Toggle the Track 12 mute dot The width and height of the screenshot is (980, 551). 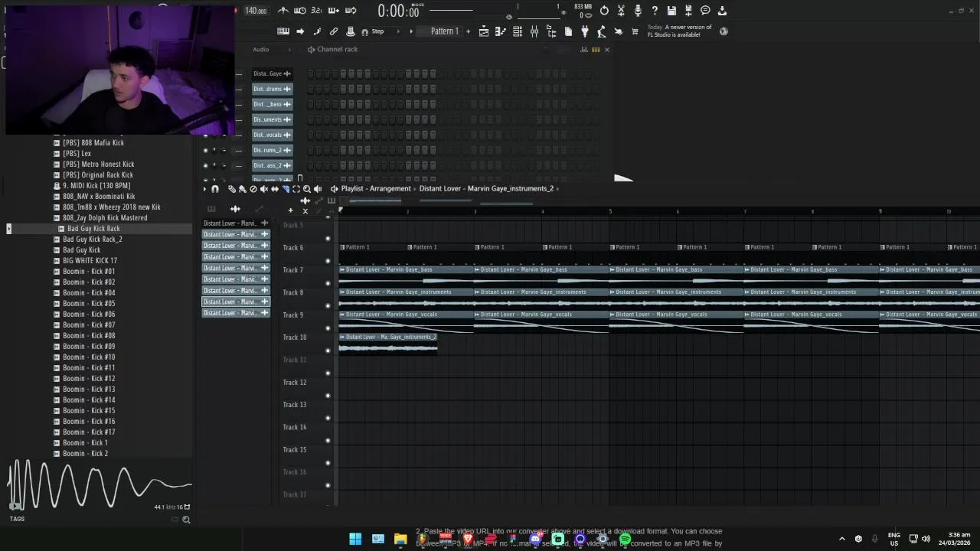(x=328, y=396)
